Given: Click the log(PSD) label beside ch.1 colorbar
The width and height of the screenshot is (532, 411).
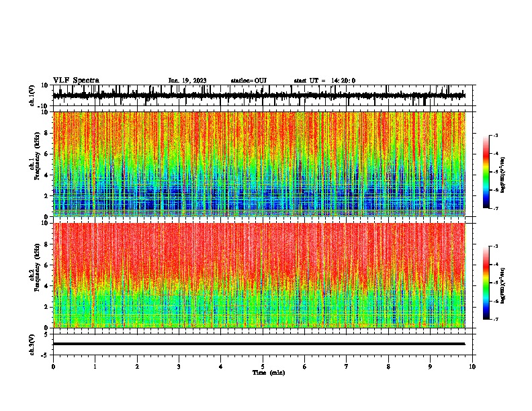Looking at the screenshot, I should click(x=503, y=175).
